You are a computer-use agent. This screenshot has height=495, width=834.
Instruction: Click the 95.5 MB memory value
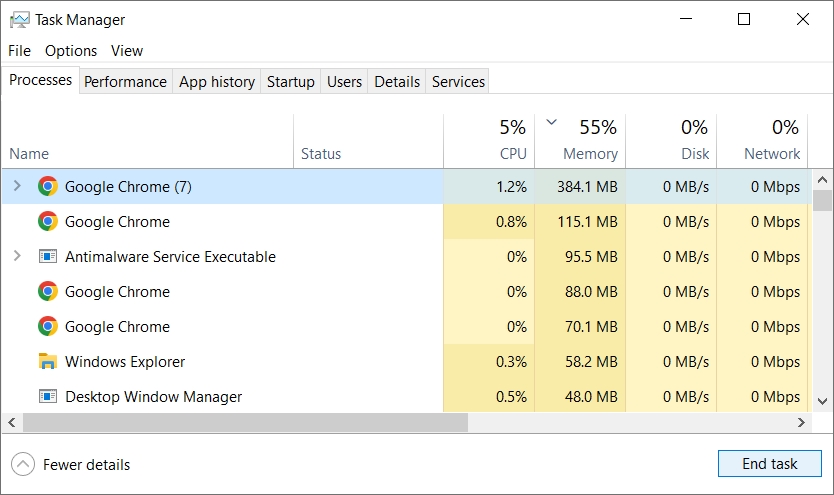[591, 257]
